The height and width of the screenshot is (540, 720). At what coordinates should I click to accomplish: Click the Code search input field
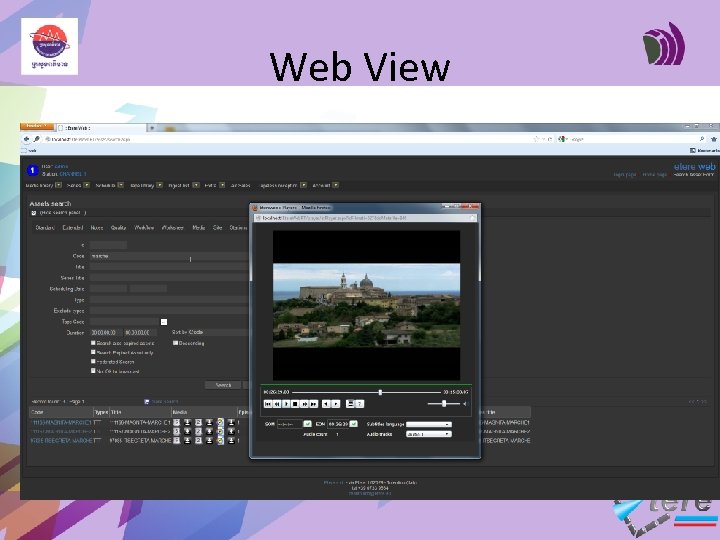(169, 256)
